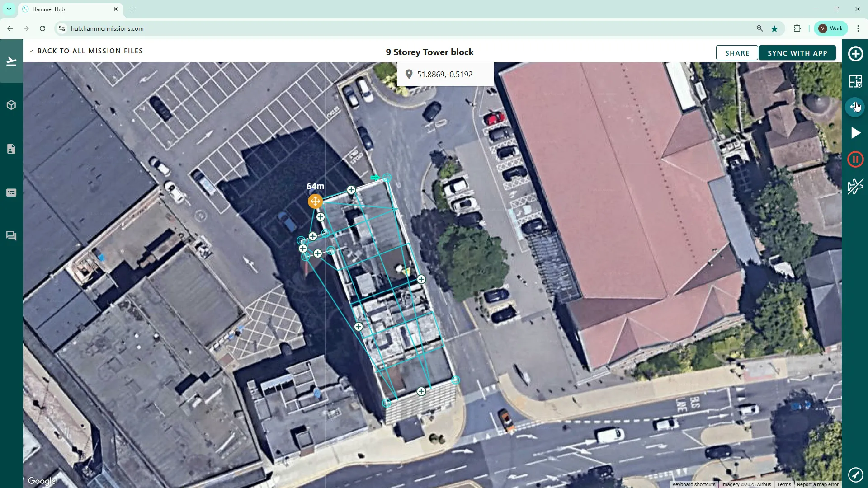Viewport: 868px width, 488px height.
Task: Click the compass icon at bottom right
Action: 855,474
